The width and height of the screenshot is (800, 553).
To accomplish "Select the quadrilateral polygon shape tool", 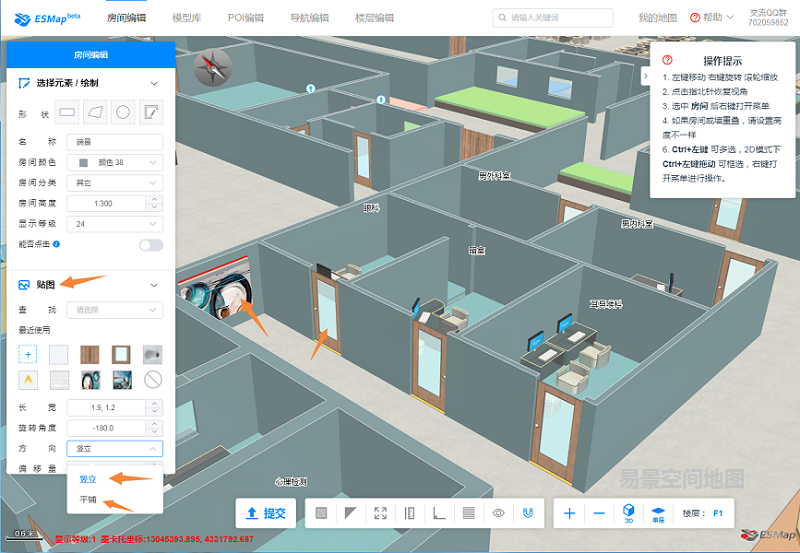I will click(x=95, y=112).
